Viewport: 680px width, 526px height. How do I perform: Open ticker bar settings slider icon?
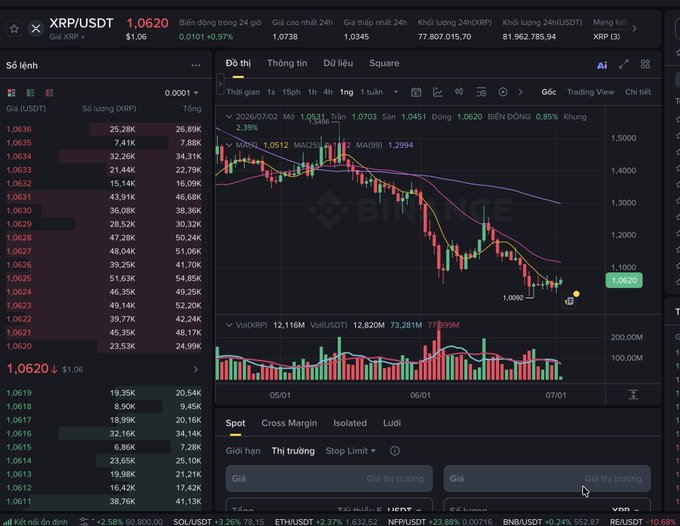pos(84,522)
